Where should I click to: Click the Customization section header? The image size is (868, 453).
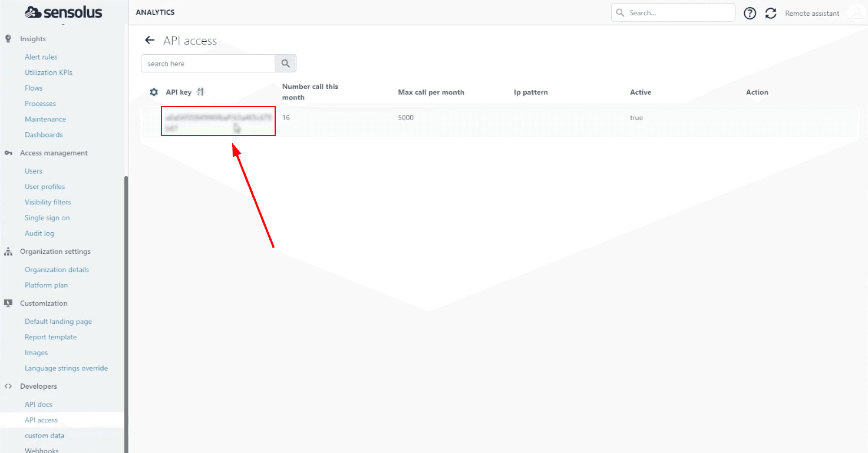pos(44,303)
